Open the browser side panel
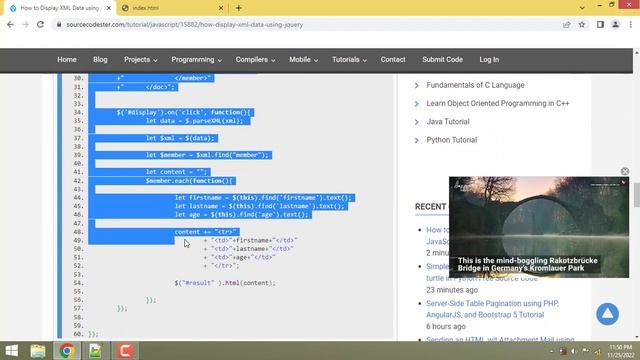Image resolution: width=640 pixels, height=360 pixels. tap(600, 24)
